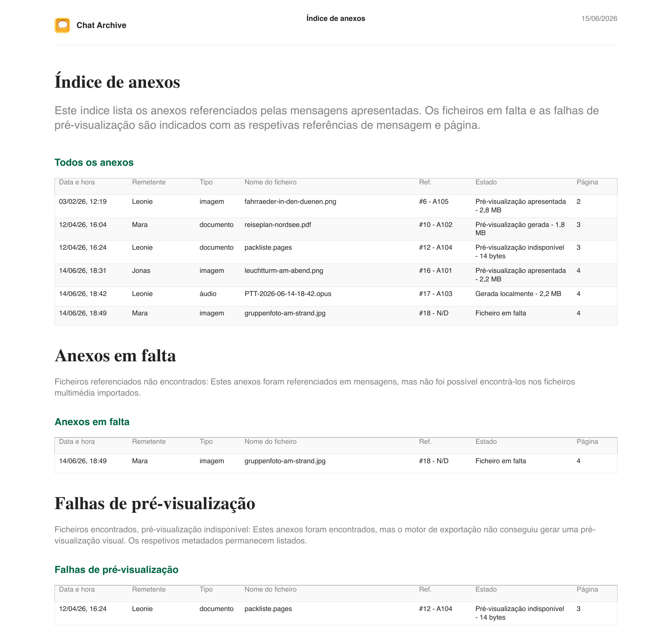Click gruppenfoto-am-strand.jpg in Anexos em falta table
The image size is (672, 642).
click(285, 461)
